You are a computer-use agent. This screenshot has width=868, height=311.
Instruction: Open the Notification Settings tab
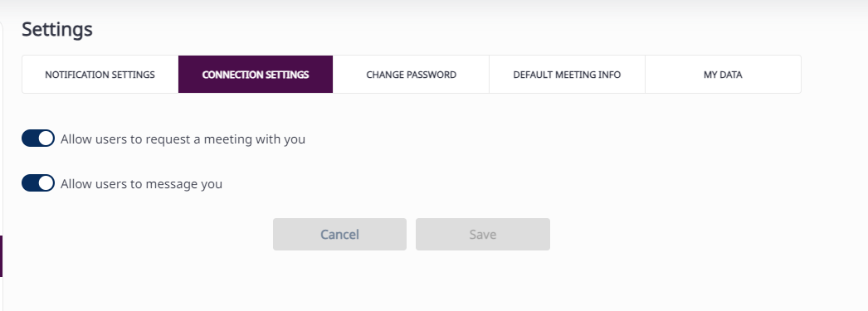pyautogui.click(x=100, y=74)
